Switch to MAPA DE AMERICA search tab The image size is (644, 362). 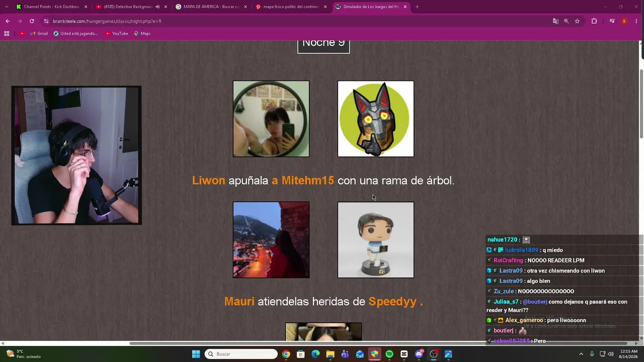[x=210, y=7]
